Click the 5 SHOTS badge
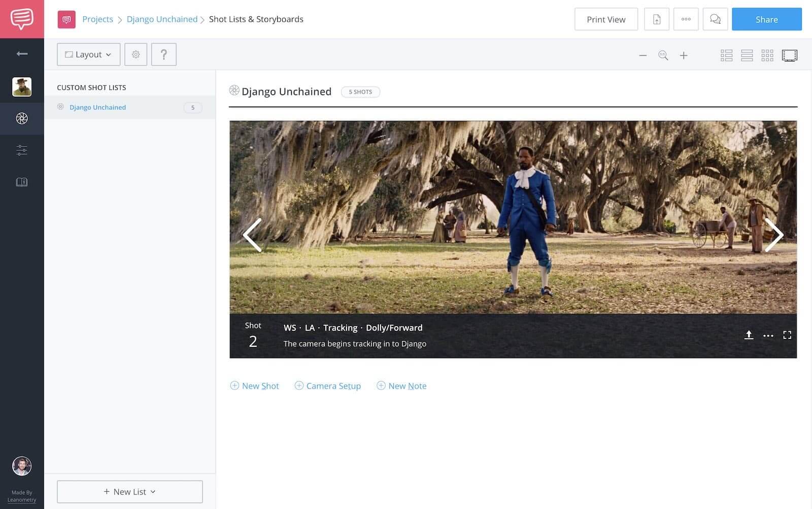Image resolution: width=812 pixels, height=509 pixels. [360, 92]
